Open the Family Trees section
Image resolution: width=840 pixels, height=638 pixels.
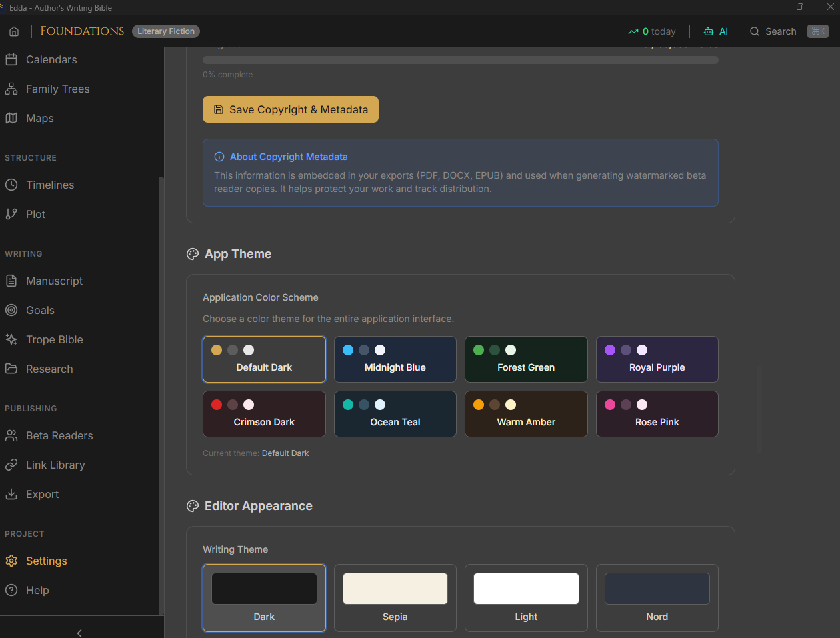(x=57, y=89)
